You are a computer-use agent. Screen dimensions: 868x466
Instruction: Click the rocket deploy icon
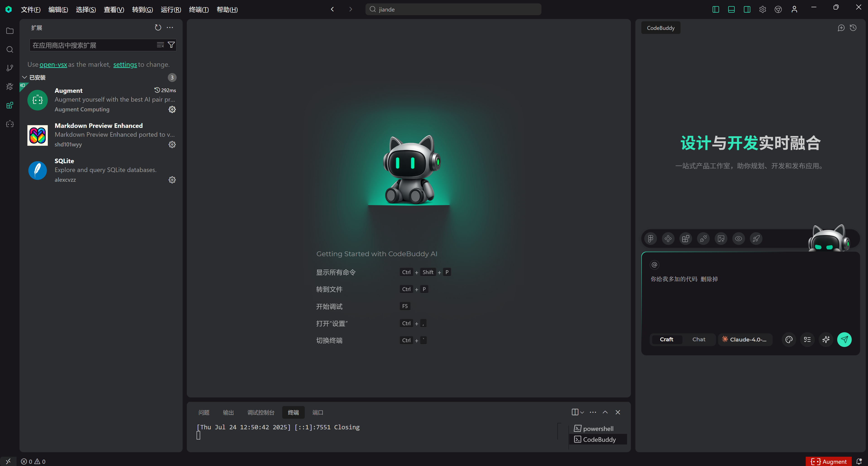pos(756,239)
